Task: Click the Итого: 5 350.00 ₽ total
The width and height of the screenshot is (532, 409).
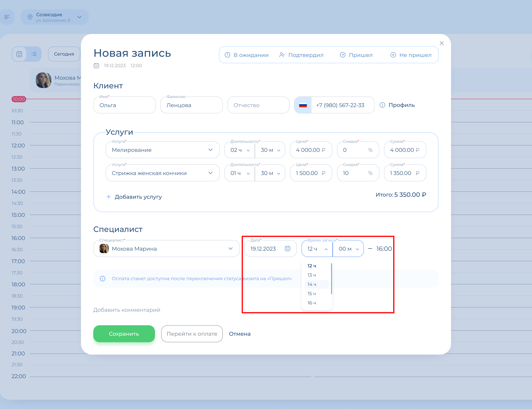Action: (401, 195)
